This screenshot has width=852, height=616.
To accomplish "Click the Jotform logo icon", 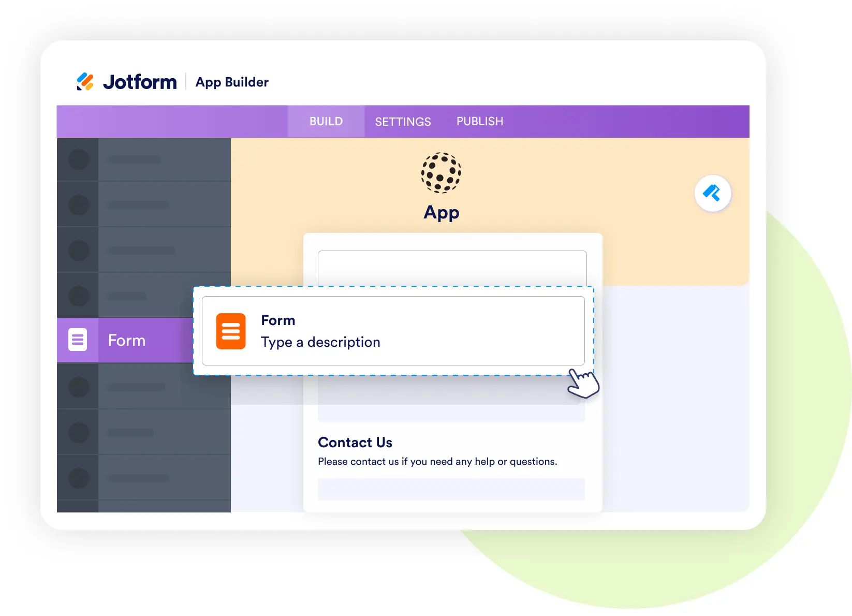I will coord(85,82).
